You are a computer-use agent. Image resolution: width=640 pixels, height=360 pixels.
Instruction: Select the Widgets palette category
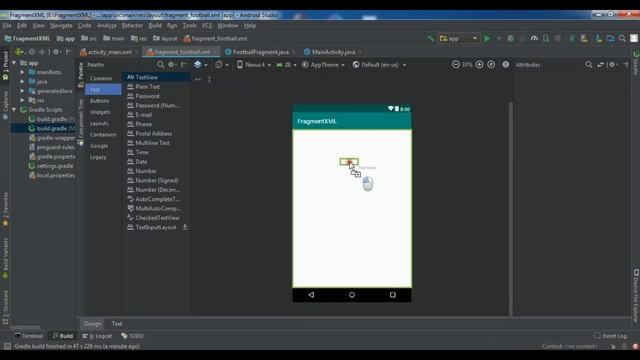(x=100, y=112)
